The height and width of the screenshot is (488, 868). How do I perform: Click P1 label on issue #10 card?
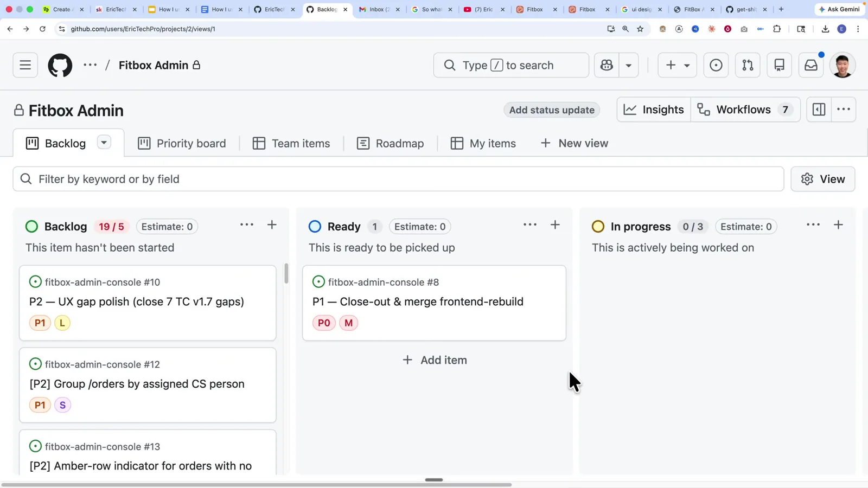(x=40, y=323)
